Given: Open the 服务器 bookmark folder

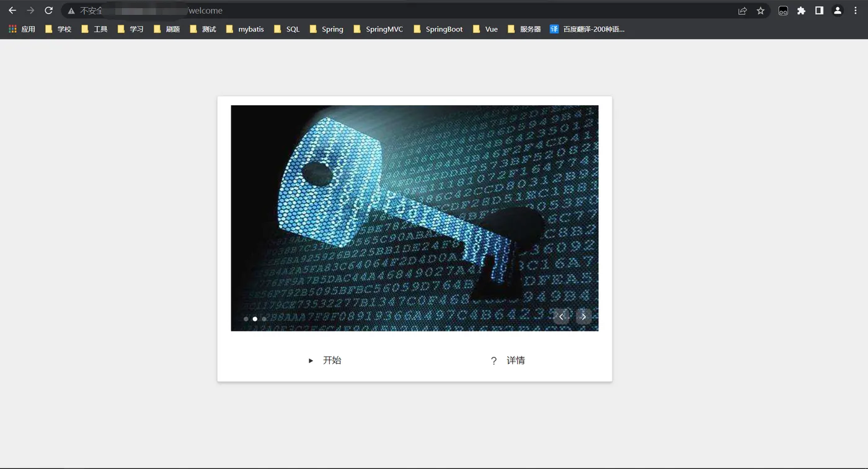Looking at the screenshot, I should (x=524, y=29).
